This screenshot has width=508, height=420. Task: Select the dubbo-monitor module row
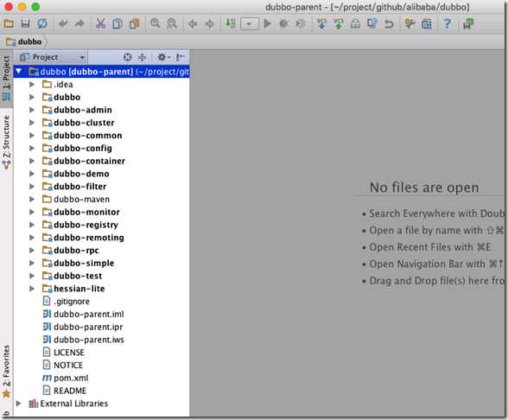coord(102,212)
